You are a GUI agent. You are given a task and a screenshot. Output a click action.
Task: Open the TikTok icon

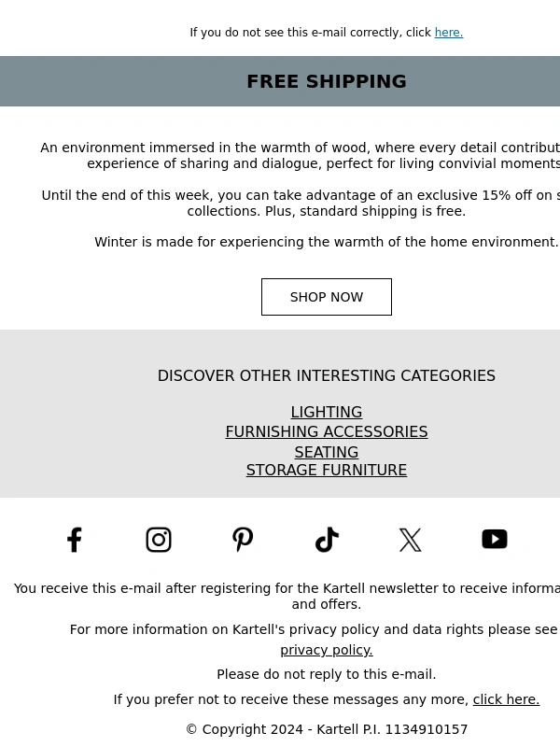click(x=328, y=540)
